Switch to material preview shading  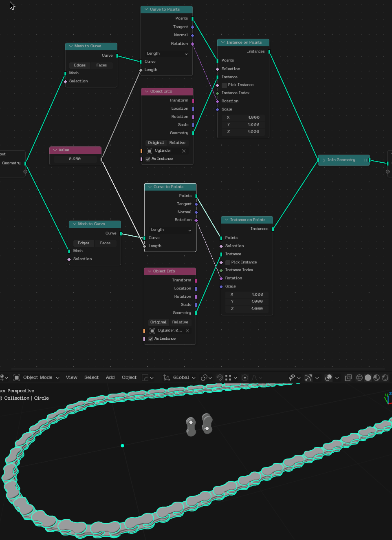377,378
